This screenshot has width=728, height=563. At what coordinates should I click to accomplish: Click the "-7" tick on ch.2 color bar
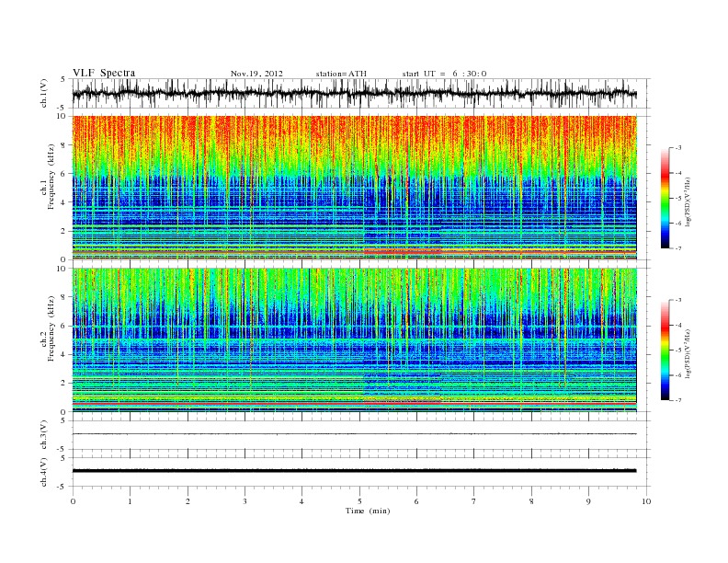[678, 400]
